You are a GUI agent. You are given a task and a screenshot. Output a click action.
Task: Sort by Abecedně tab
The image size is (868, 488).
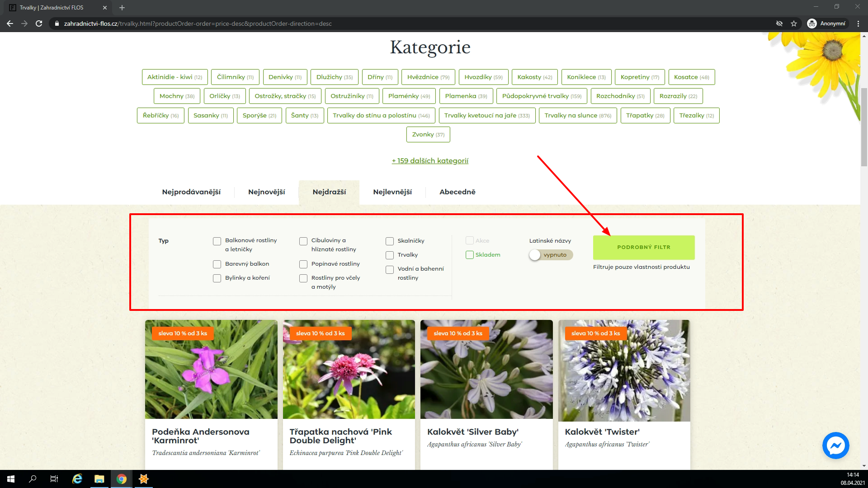coord(458,192)
